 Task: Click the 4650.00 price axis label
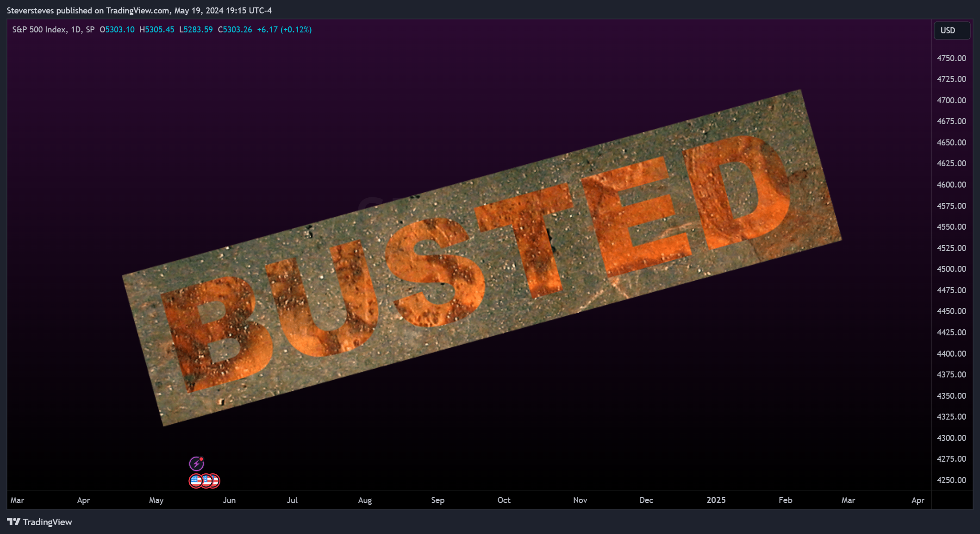(x=951, y=142)
